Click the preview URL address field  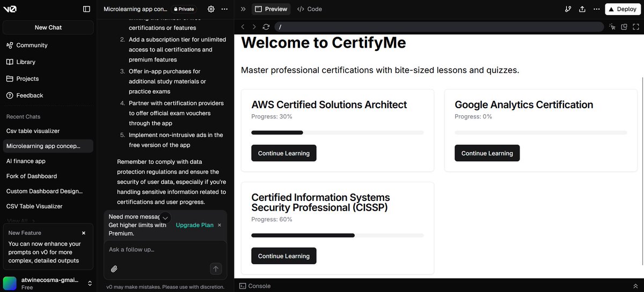439,27
